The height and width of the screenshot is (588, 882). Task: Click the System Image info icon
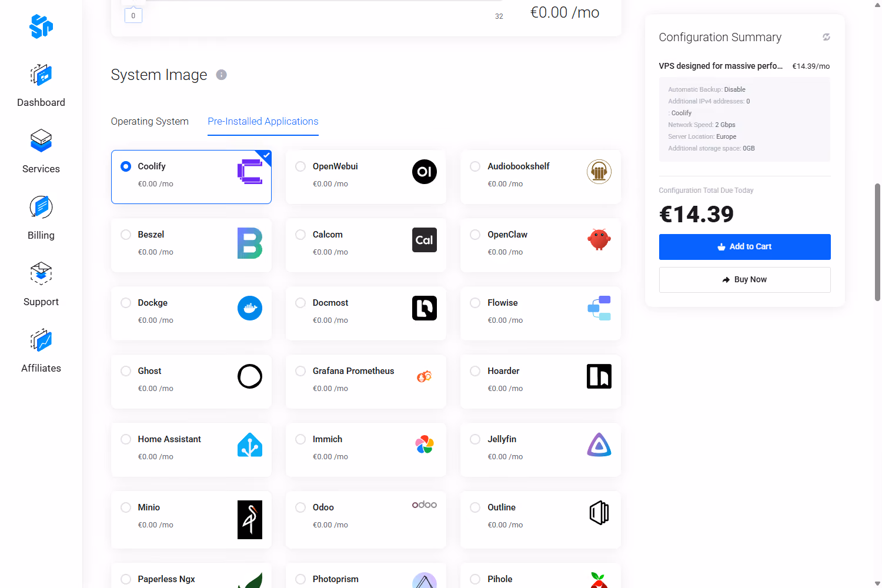click(221, 75)
